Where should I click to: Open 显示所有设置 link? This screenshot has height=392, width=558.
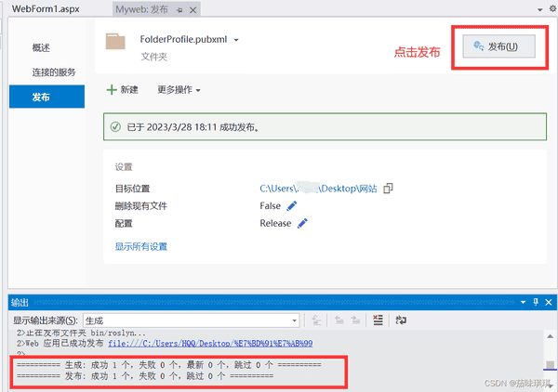pyautogui.click(x=141, y=246)
